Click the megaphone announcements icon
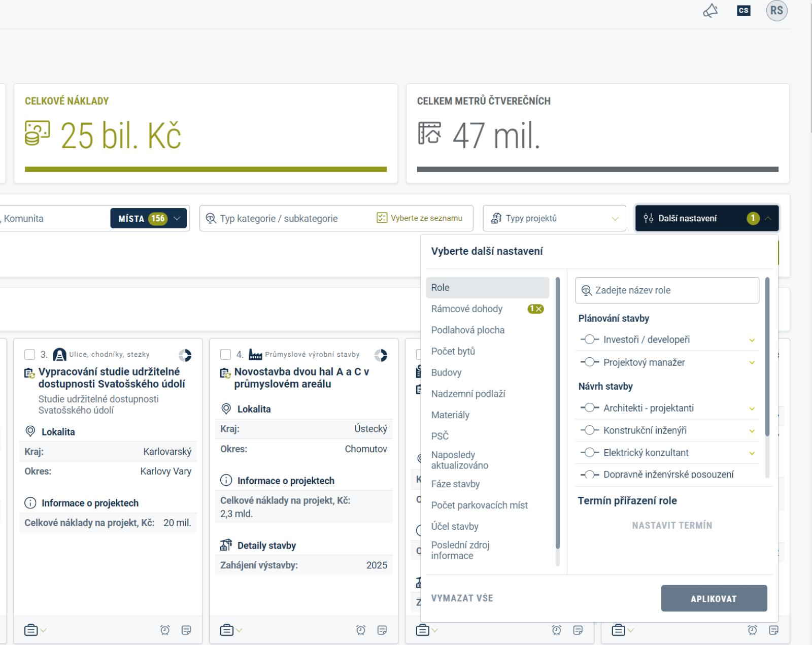 tap(710, 11)
